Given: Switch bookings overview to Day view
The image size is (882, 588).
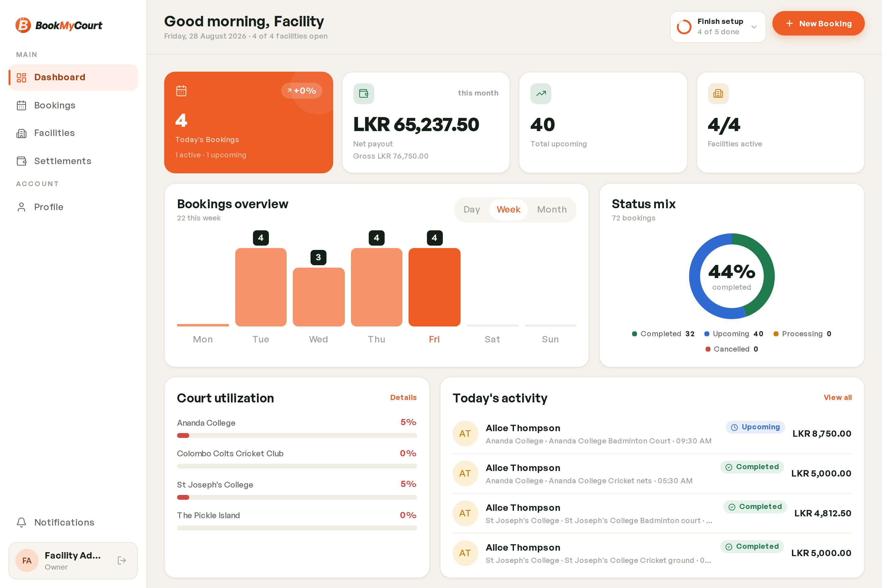Looking at the screenshot, I should click(471, 209).
